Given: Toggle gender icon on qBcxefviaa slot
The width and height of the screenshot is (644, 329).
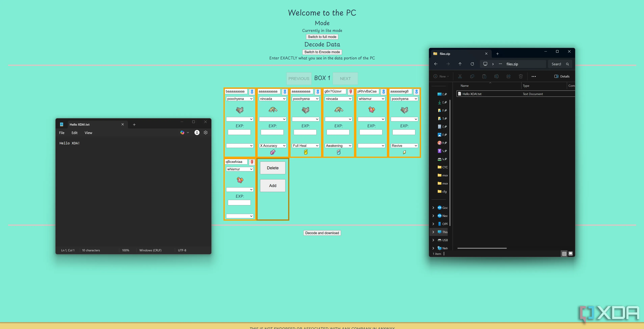Looking at the screenshot, I should (x=252, y=162).
